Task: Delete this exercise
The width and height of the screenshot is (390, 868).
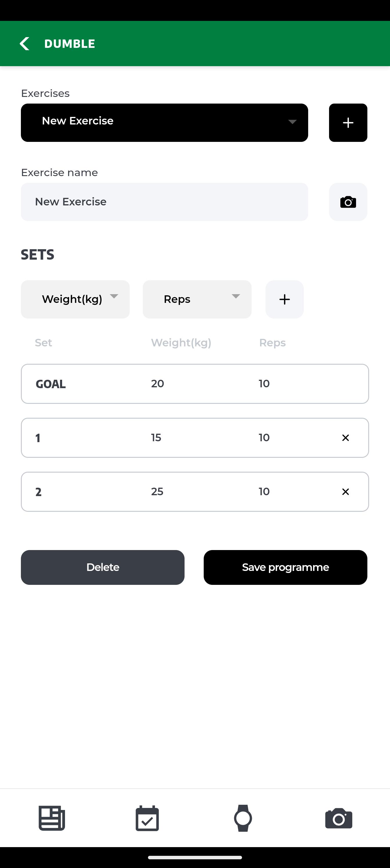Action: [102, 567]
